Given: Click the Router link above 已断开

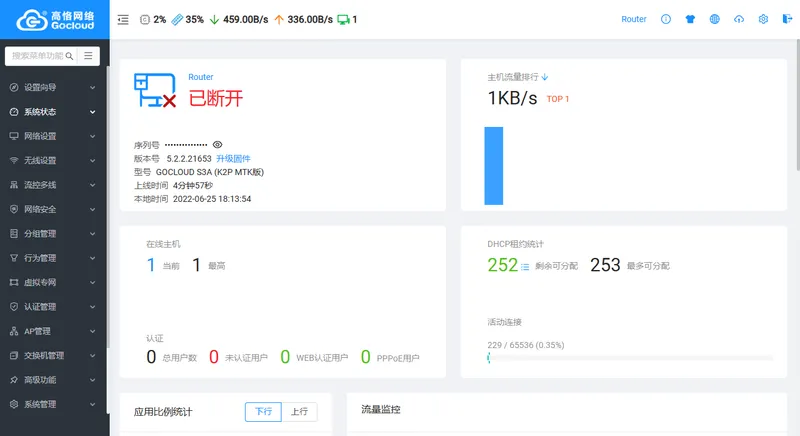Looking at the screenshot, I should [201, 77].
